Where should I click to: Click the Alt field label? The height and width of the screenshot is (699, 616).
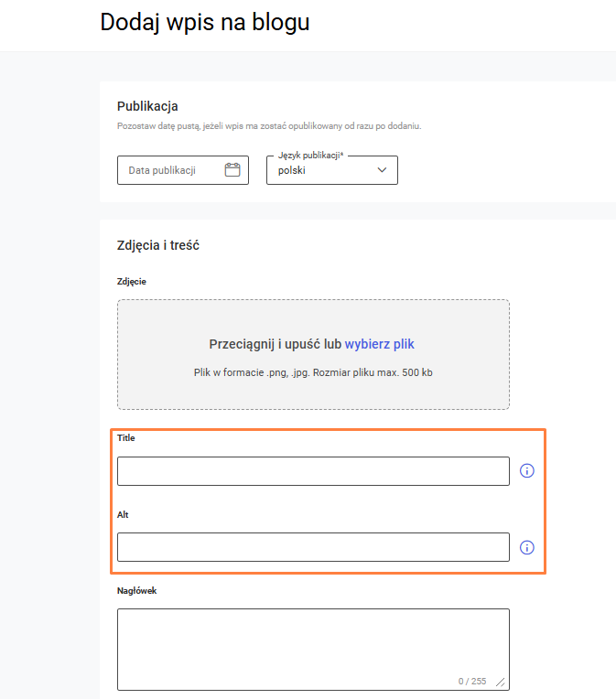(x=123, y=514)
